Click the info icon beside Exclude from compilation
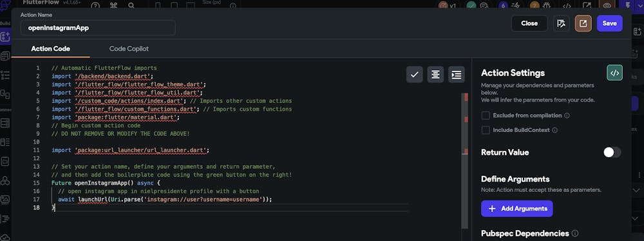 tap(567, 115)
